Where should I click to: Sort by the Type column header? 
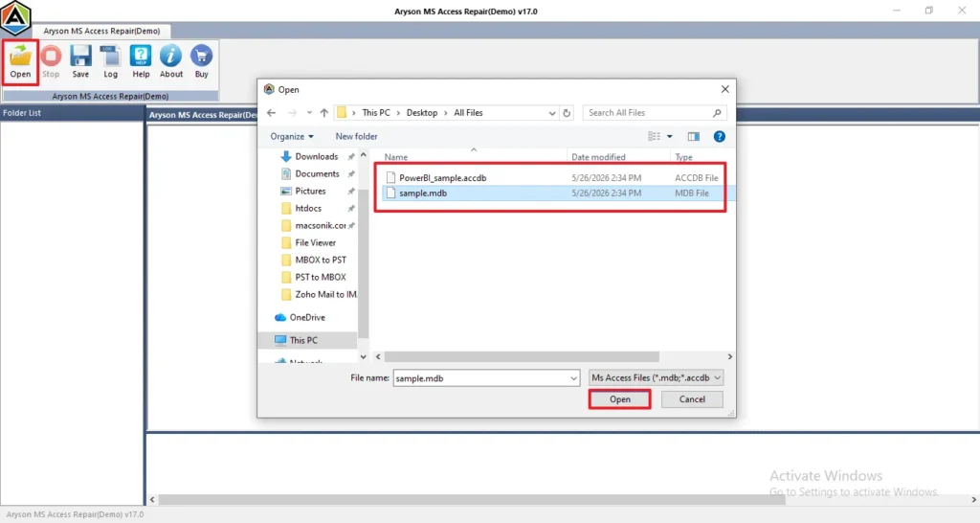click(683, 157)
